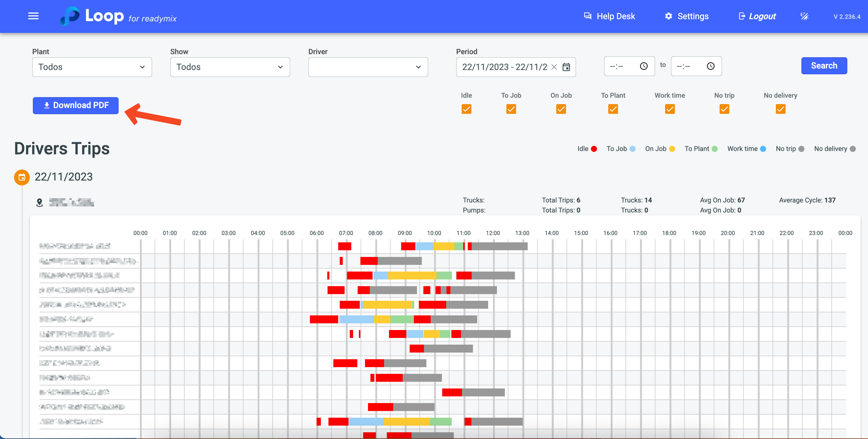Expand the Plant dropdown
This screenshot has height=439, width=868.
click(92, 67)
